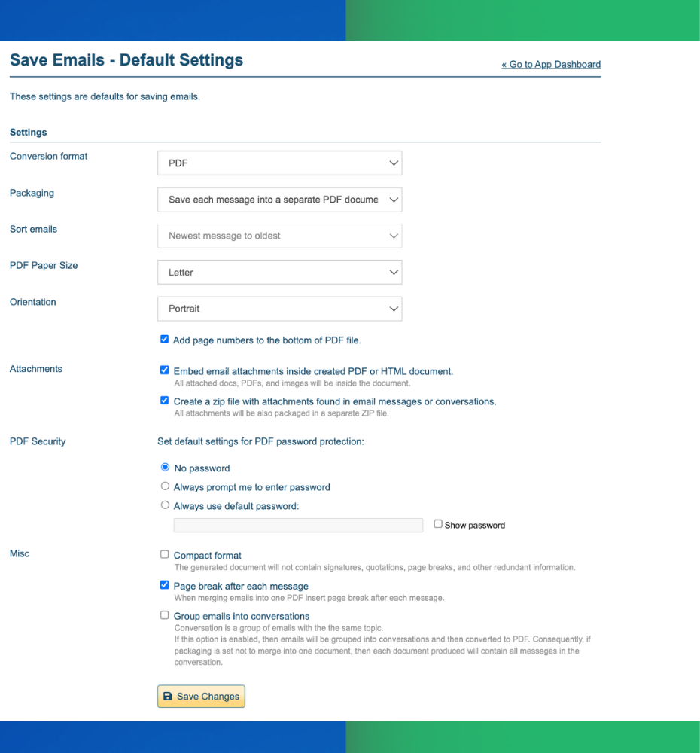Click the default password input field

(x=298, y=525)
